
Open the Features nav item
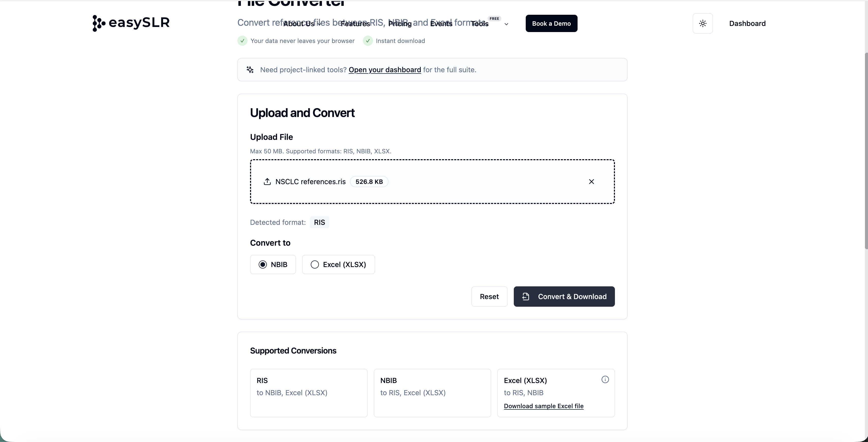[x=355, y=24]
